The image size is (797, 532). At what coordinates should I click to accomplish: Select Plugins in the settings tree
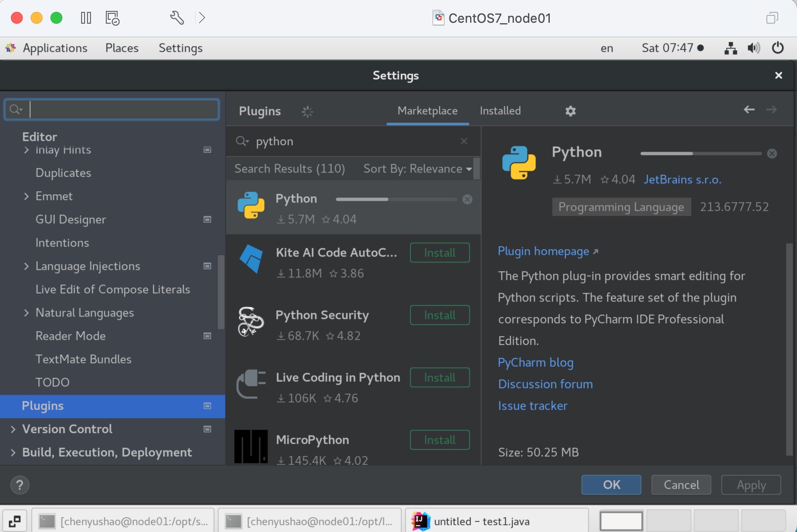click(113, 406)
